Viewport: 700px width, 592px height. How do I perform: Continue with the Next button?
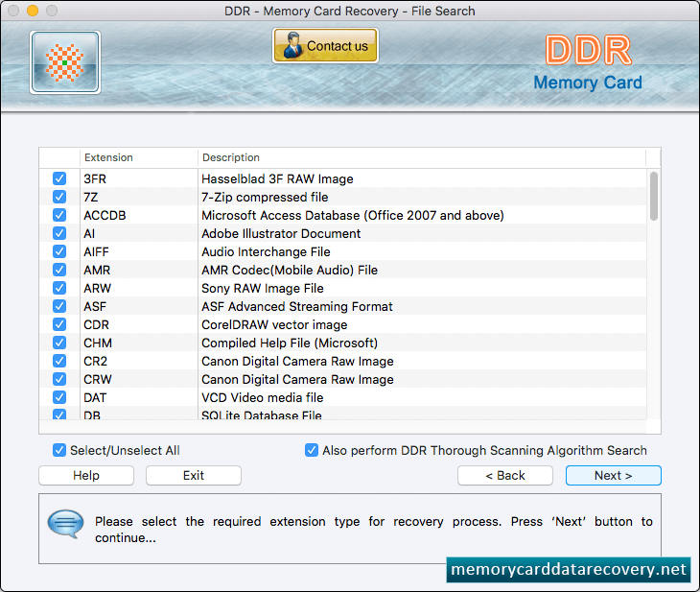(614, 475)
